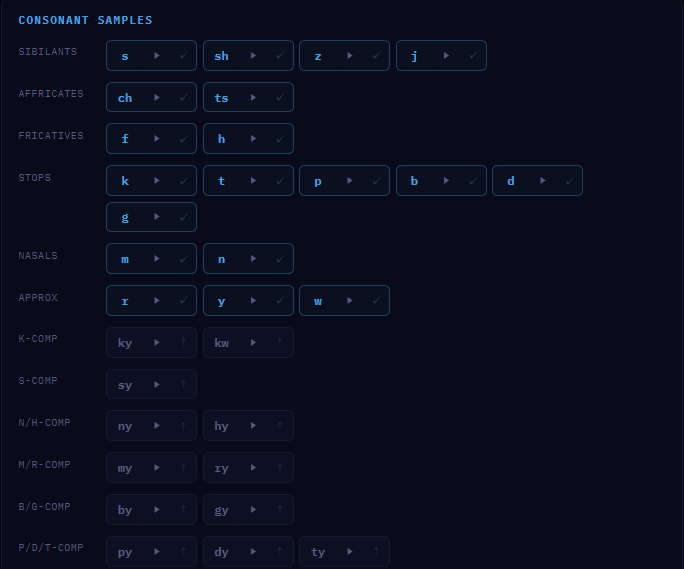Screen dimensions: 684x569
Task: Play the 'ry' compound sample
Action: pyautogui.click(x=253, y=468)
